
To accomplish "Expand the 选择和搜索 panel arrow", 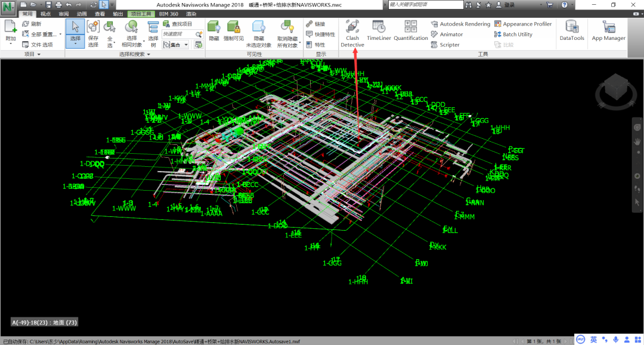I will 148,54.
